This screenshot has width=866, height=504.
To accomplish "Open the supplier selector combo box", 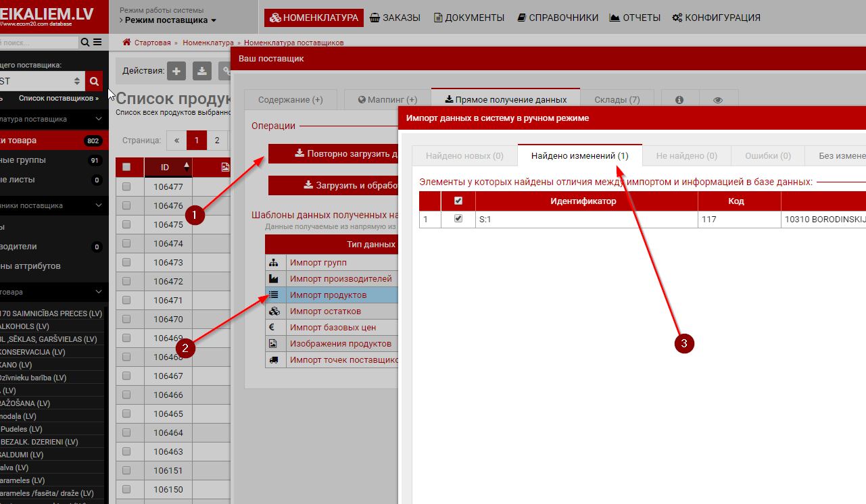I will 41,82.
